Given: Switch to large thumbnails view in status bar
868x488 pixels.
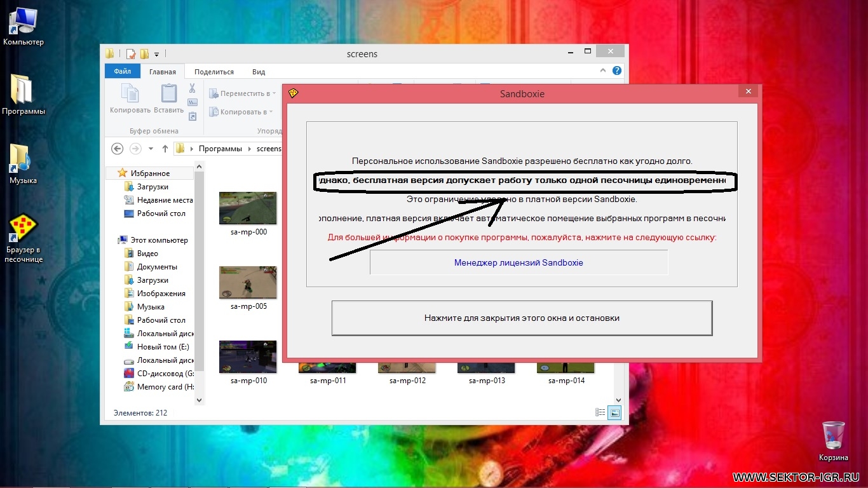Looking at the screenshot, I should (614, 412).
